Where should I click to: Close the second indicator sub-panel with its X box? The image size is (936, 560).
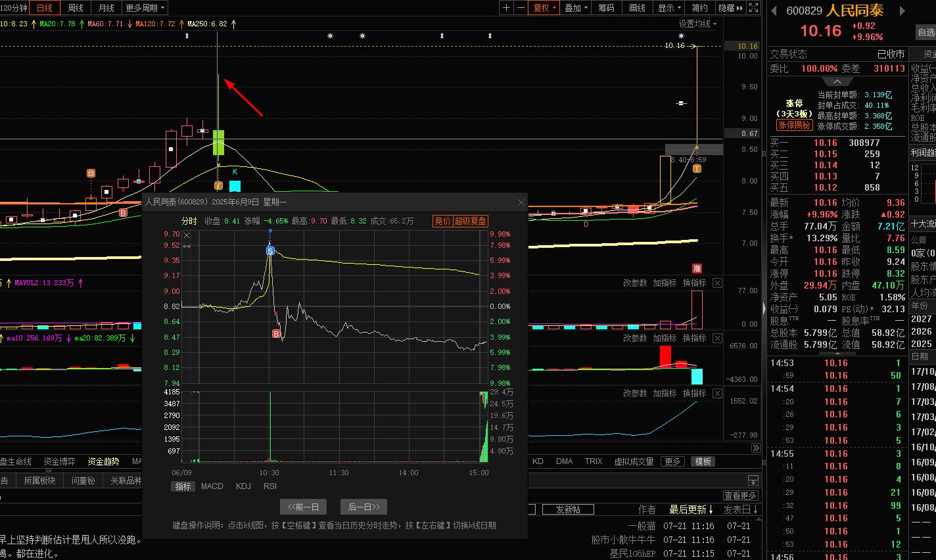pos(717,338)
